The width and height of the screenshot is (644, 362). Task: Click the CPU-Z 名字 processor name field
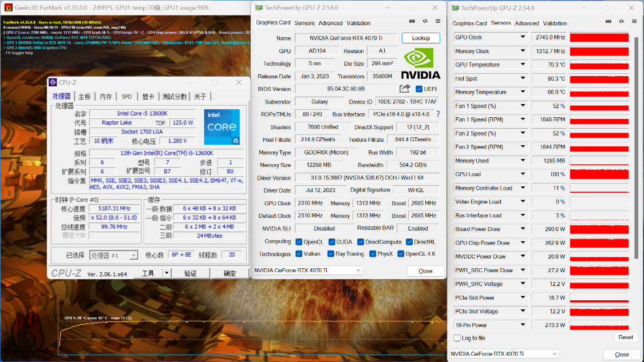[x=142, y=113]
